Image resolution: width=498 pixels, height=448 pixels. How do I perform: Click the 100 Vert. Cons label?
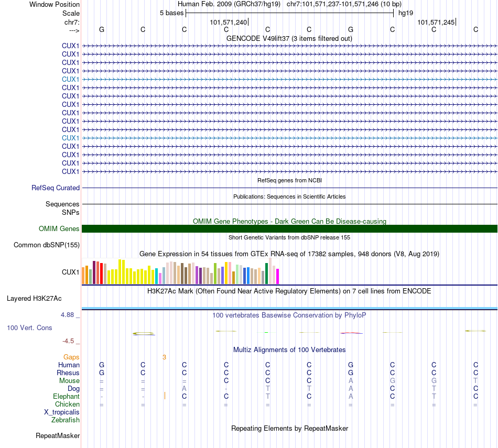(29, 327)
